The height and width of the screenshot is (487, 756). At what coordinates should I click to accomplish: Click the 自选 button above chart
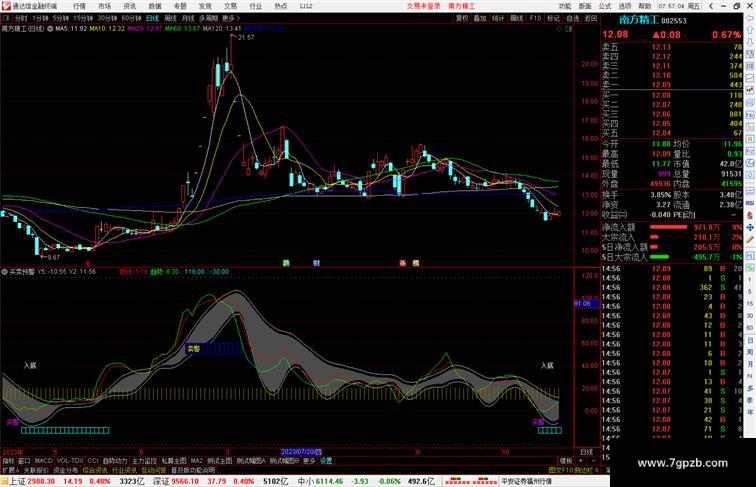(x=572, y=18)
